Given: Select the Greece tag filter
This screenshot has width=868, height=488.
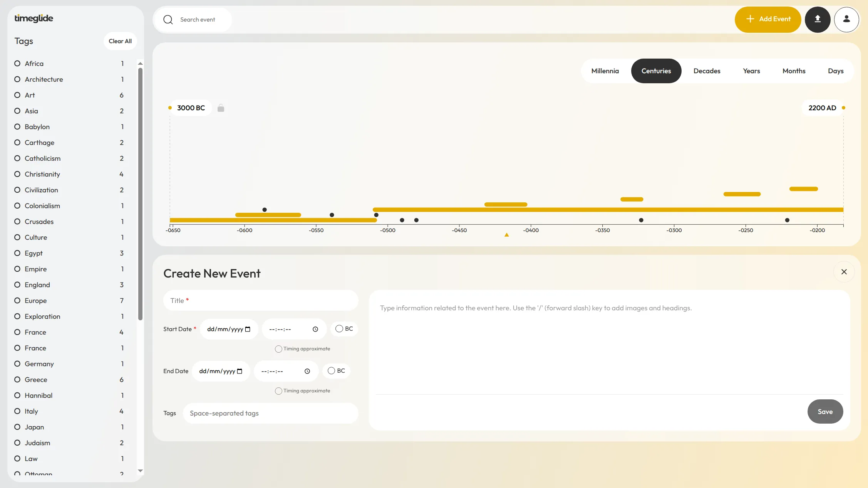Looking at the screenshot, I should coord(17,380).
